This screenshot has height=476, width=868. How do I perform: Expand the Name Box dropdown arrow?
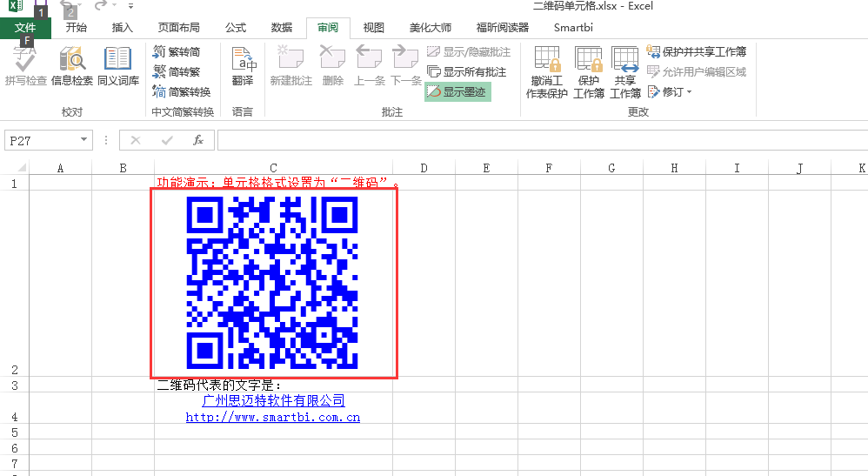pos(83,139)
